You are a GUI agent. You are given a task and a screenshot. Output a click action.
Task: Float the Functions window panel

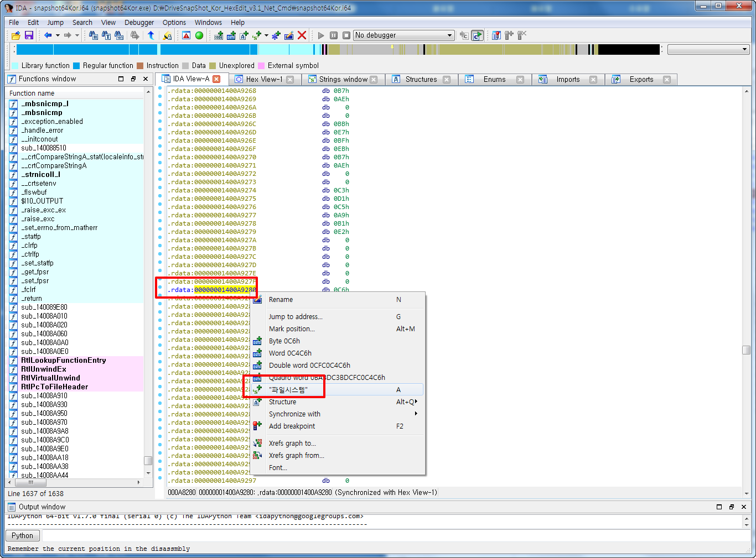point(133,79)
